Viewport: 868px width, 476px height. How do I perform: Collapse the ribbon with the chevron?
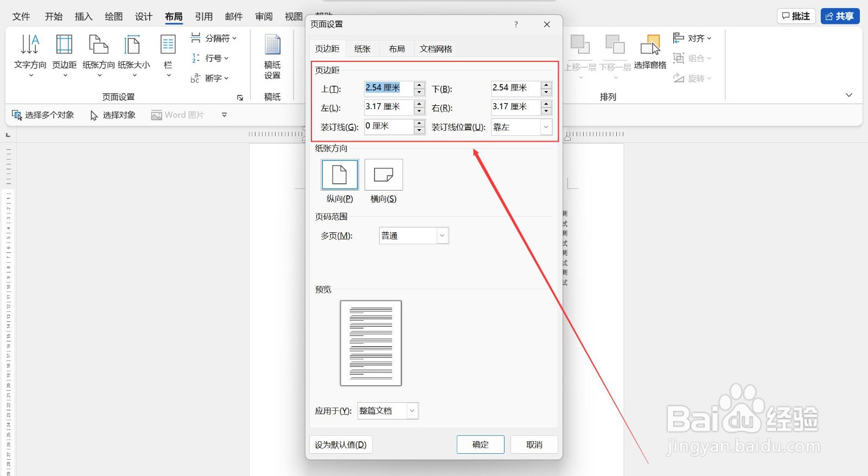click(x=849, y=95)
